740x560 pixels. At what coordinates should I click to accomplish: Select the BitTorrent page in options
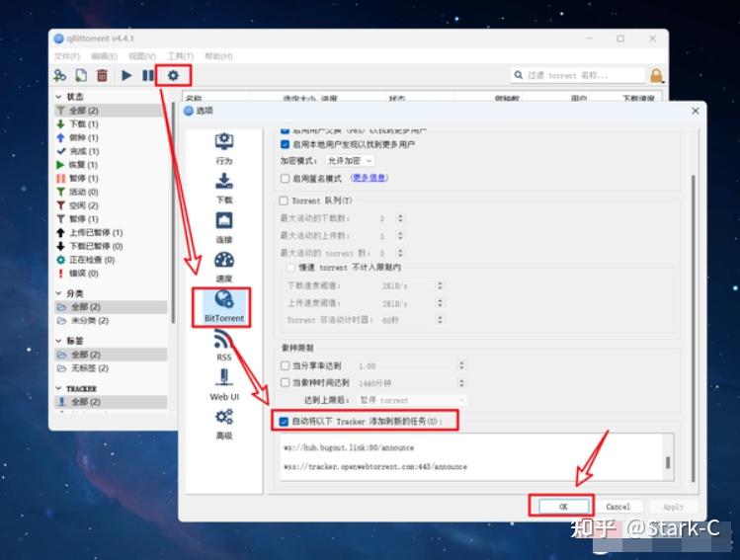(223, 306)
